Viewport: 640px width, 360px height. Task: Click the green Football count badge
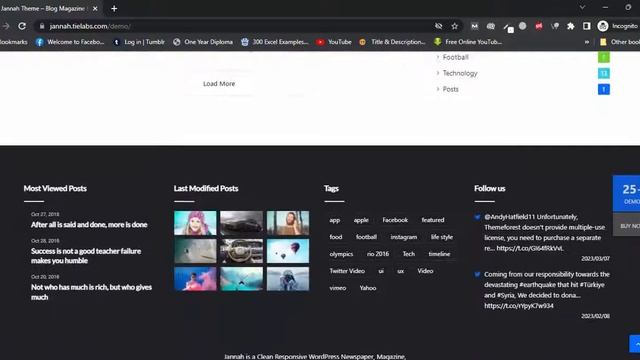(604, 57)
